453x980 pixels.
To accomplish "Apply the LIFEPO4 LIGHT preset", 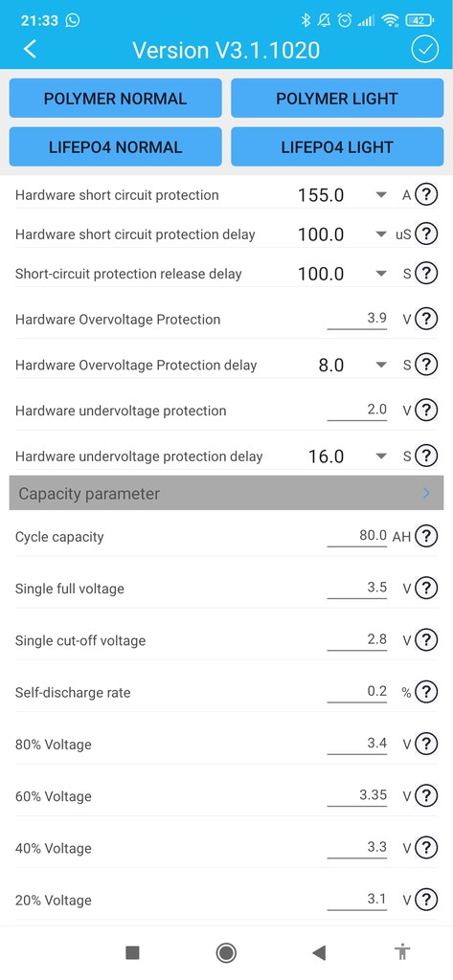I will 336,146.
